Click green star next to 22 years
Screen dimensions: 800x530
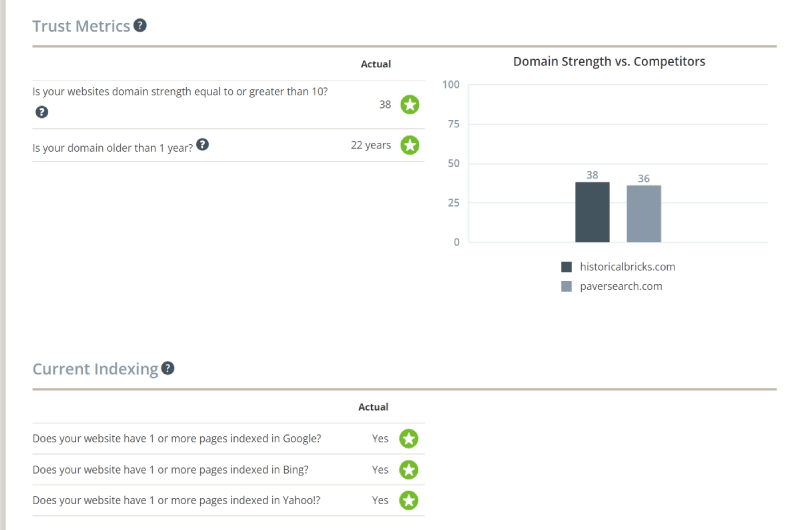[410, 145]
